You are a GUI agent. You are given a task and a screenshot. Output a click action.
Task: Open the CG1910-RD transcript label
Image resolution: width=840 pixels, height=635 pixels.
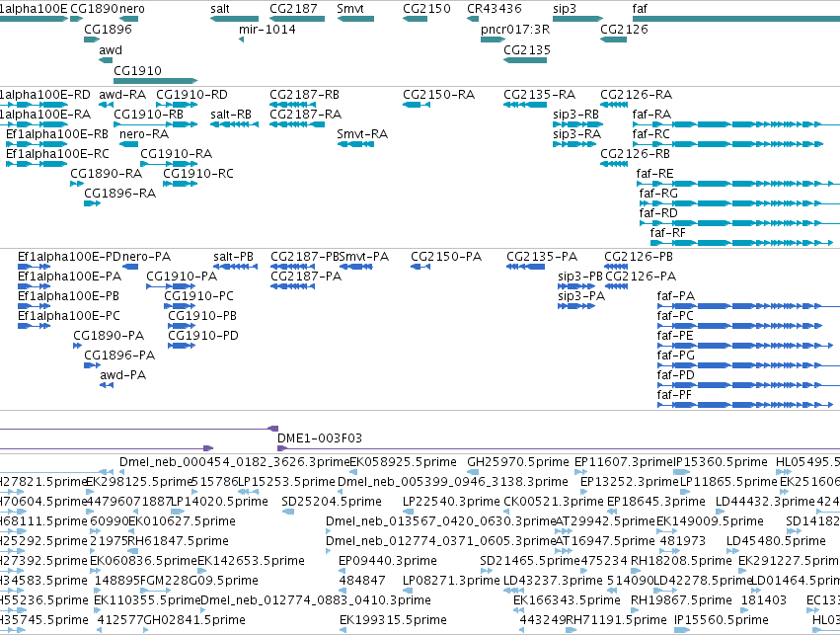click(191, 95)
